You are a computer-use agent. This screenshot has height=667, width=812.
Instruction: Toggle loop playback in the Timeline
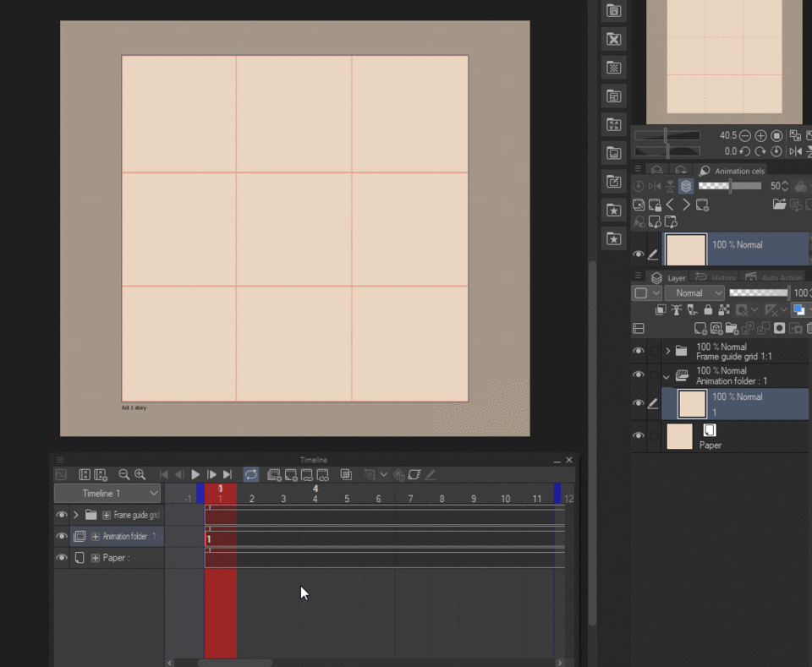[x=251, y=475]
